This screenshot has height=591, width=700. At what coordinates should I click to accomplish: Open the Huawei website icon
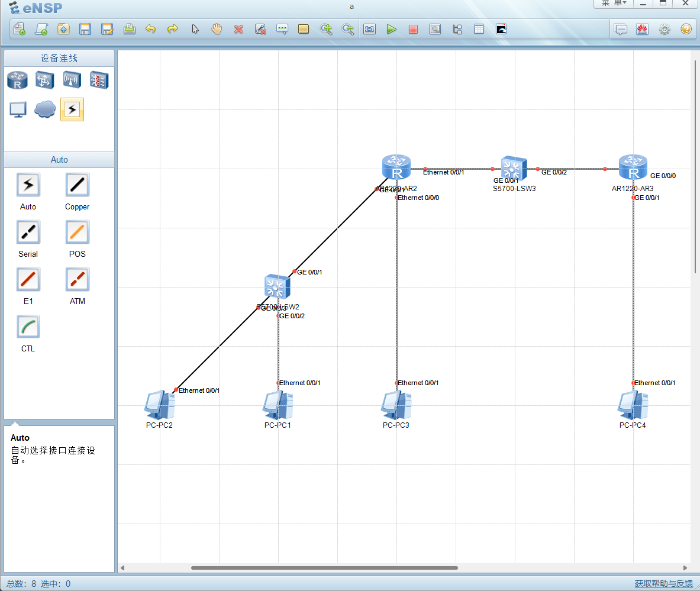643,30
